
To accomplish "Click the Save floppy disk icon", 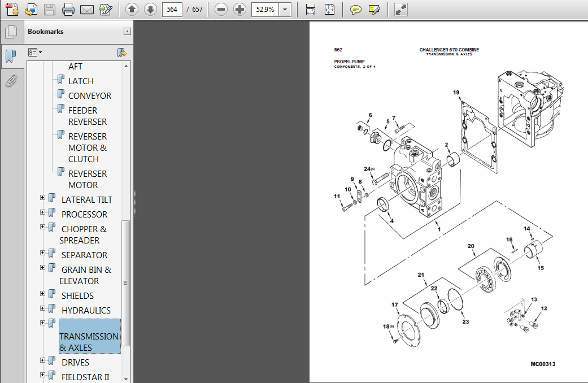I will pyautogui.click(x=50, y=10).
